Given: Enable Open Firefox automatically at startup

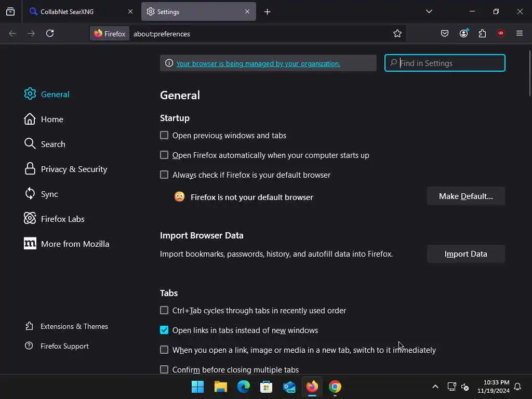Looking at the screenshot, I should [x=164, y=155].
